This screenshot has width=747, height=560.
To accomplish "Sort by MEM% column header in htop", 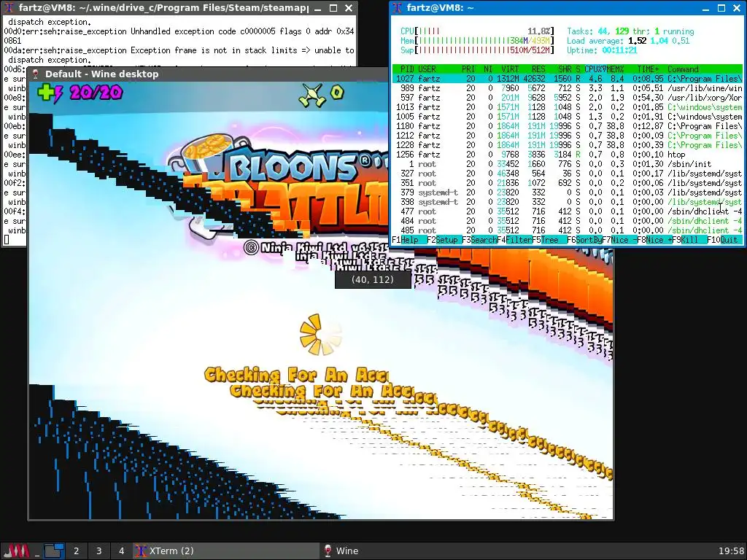I will [615, 69].
